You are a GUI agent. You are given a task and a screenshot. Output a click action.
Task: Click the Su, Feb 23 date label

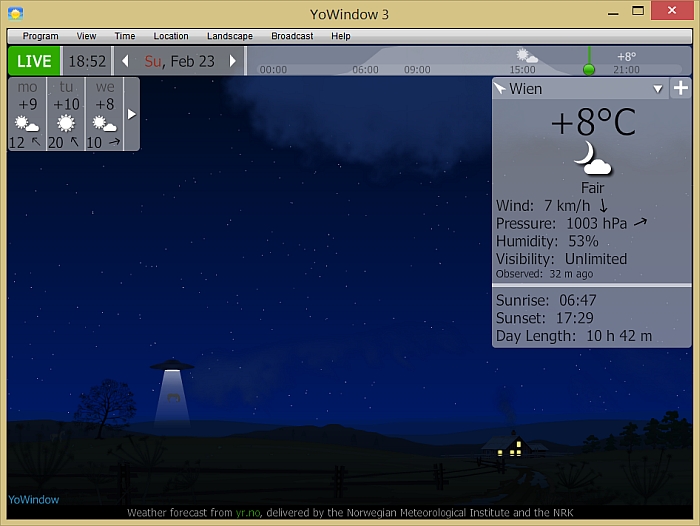click(179, 61)
